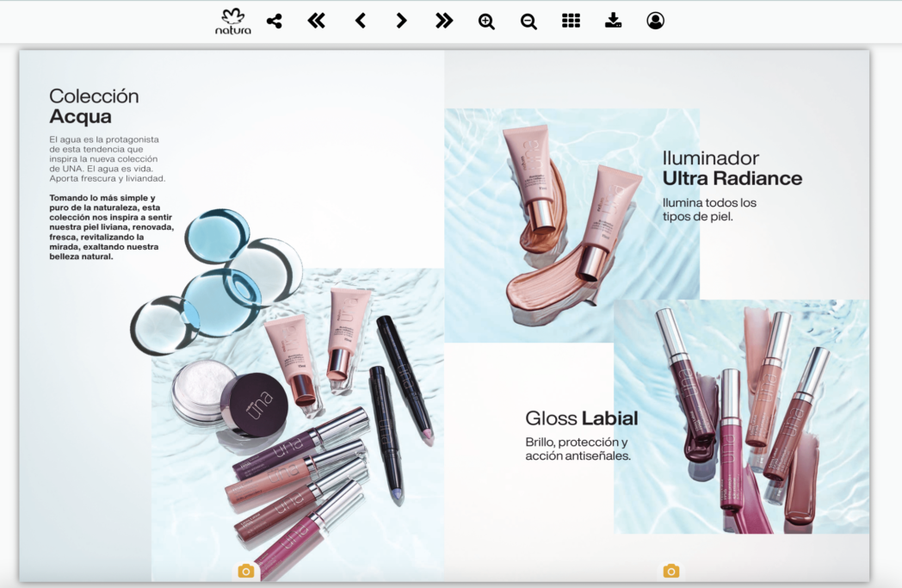
Task: Open the share options
Action: 275,22
